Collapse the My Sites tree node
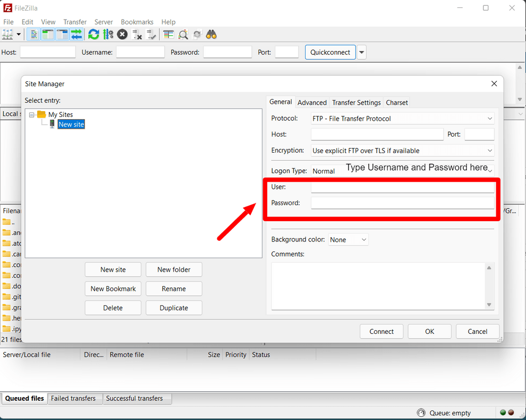This screenshot has width=526, height=420. [31, 115]
